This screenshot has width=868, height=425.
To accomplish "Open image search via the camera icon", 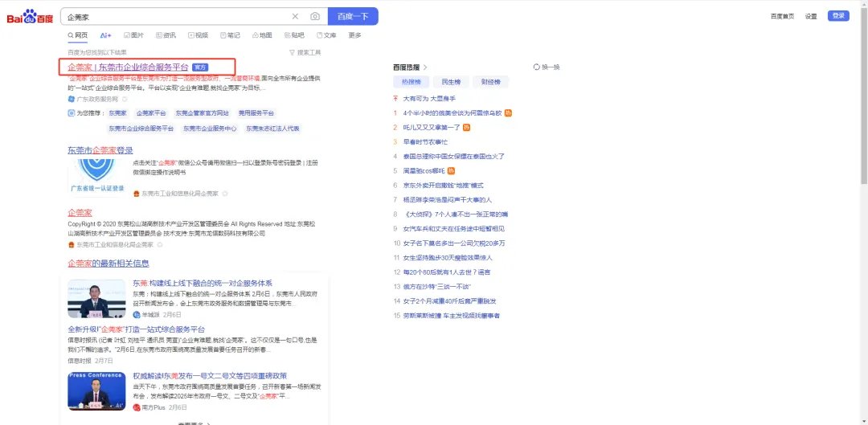I will (x=315, y=17).
